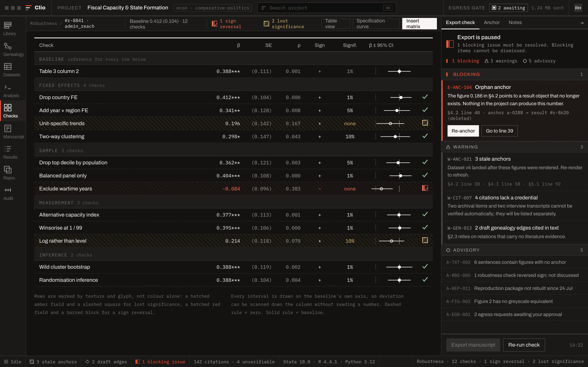Click the pass checkmark on Drop country FE
Viewport: 588px width, 367px height.
tap(425, 97)
